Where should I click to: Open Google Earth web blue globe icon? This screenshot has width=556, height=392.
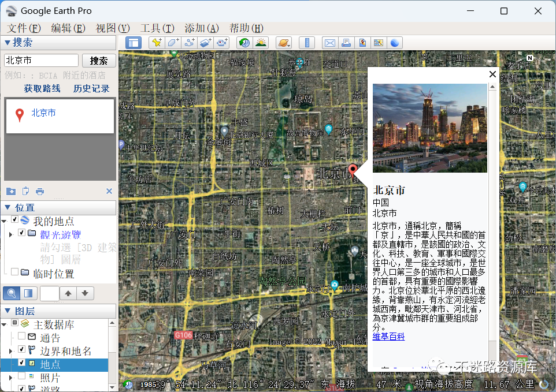click(x=395, y=43)
